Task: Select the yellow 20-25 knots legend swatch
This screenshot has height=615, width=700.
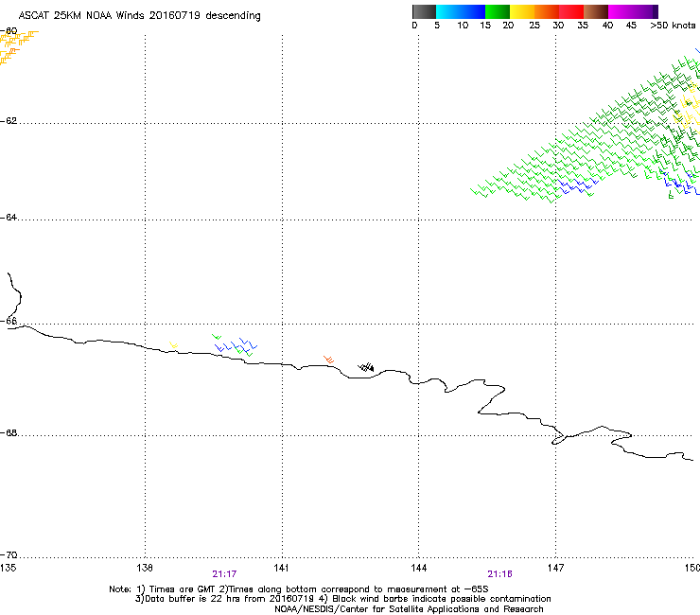Action: click(x=522, y=11)
